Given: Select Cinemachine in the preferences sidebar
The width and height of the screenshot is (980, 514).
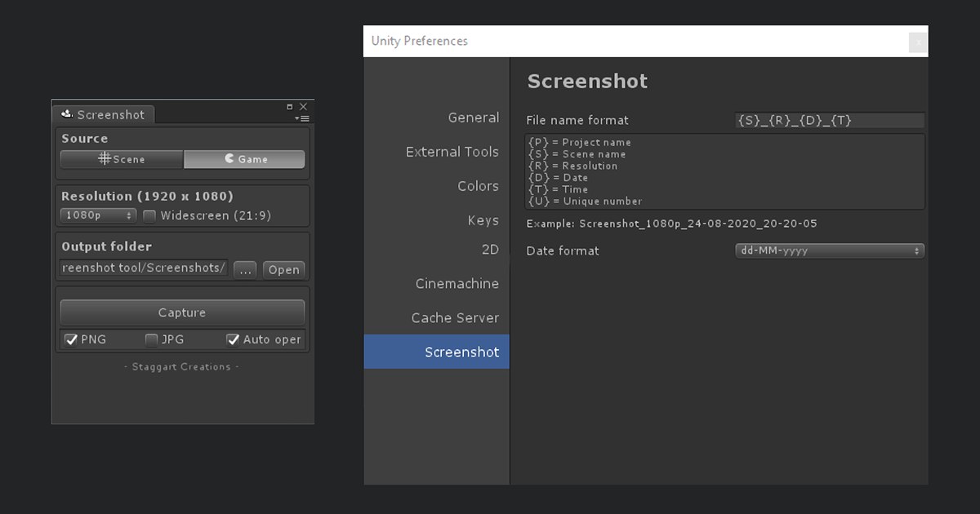Looking at the screenshot, I should pyautogui.click(x=457, y=284).
